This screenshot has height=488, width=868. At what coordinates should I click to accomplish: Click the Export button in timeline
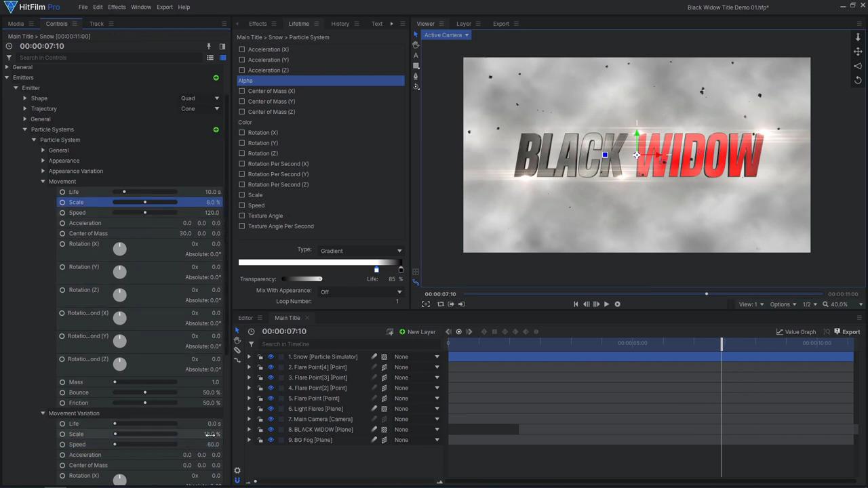846,332
